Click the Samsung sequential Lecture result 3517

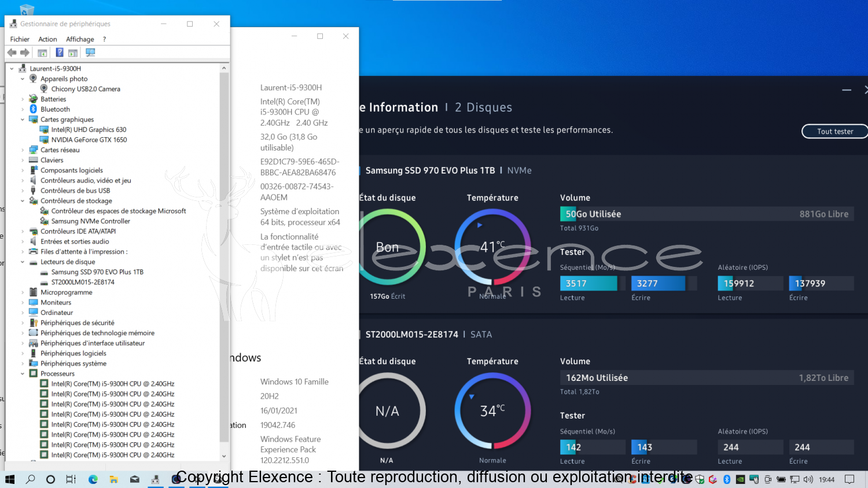(x=593, y=283)
